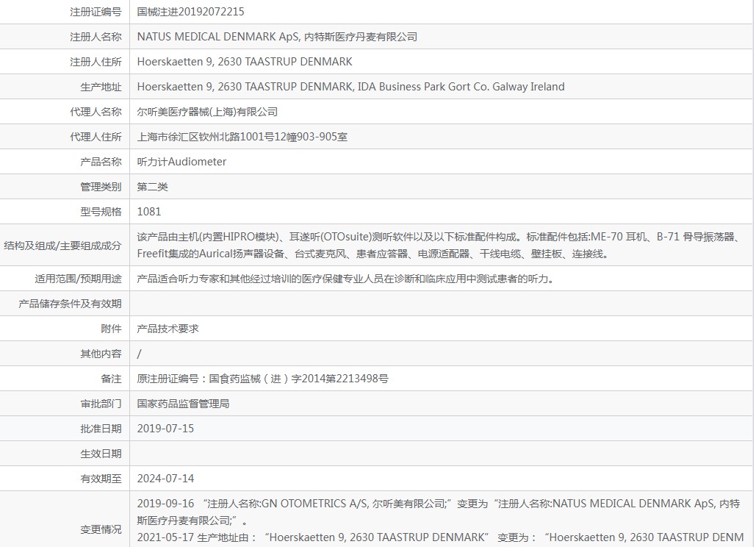This screenshot has width=756, height=547.
Task: Select agent address 上海市徐汇区钦州北路1001号
Action: [x=242, y=137]
